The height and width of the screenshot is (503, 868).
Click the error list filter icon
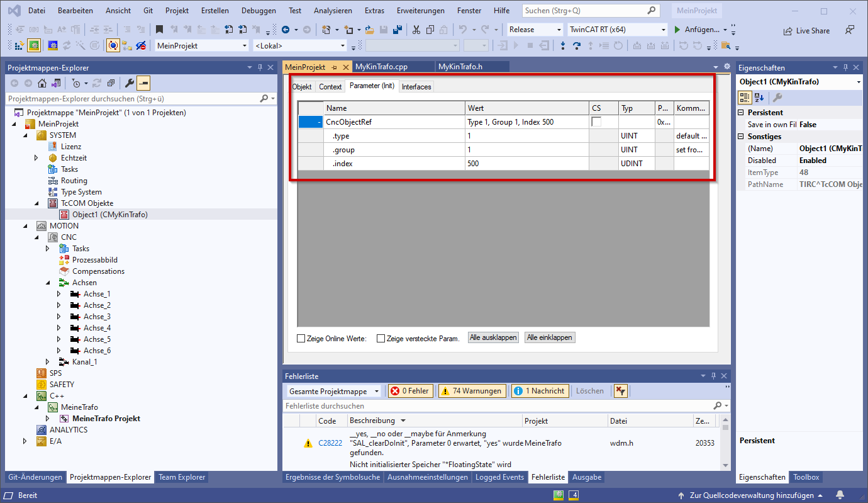click(x=620, y=391)
